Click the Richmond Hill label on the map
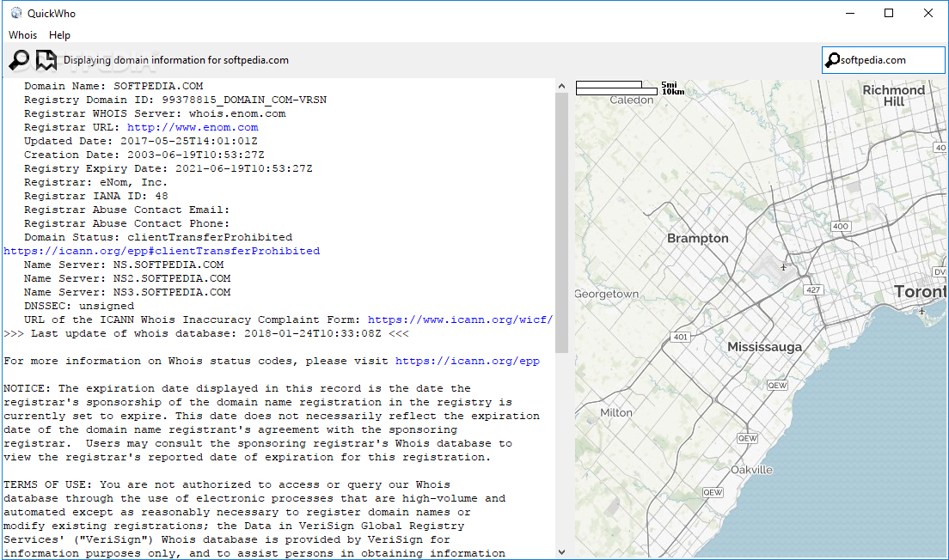 [894, 95]
